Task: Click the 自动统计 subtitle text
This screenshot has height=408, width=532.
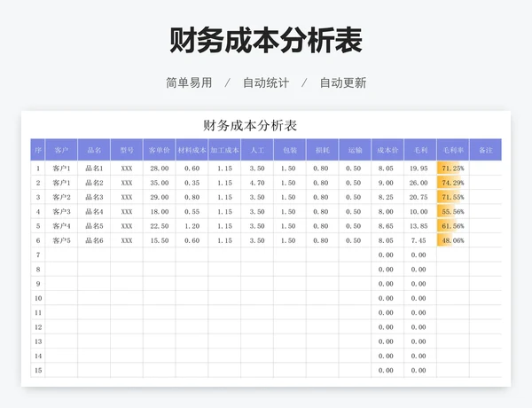Action: pos(266,82)
